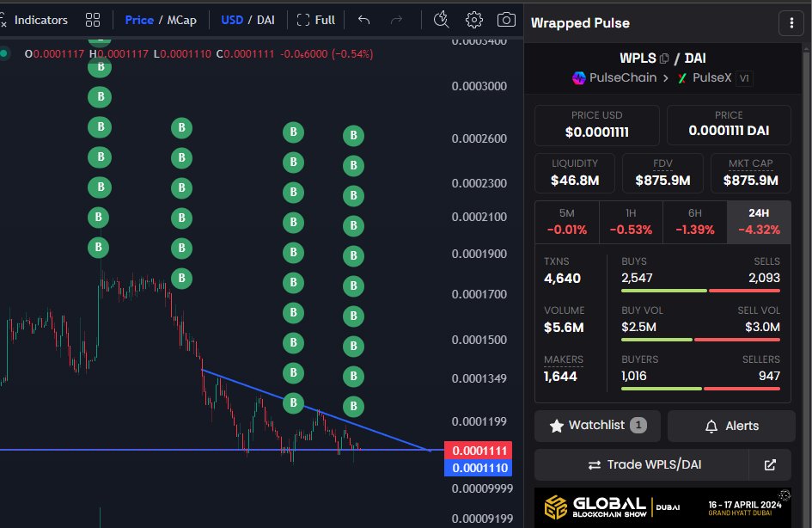Select the 1H timeframe tab
Viewport: 812px width, 528px height.
(x=631, y=222)
